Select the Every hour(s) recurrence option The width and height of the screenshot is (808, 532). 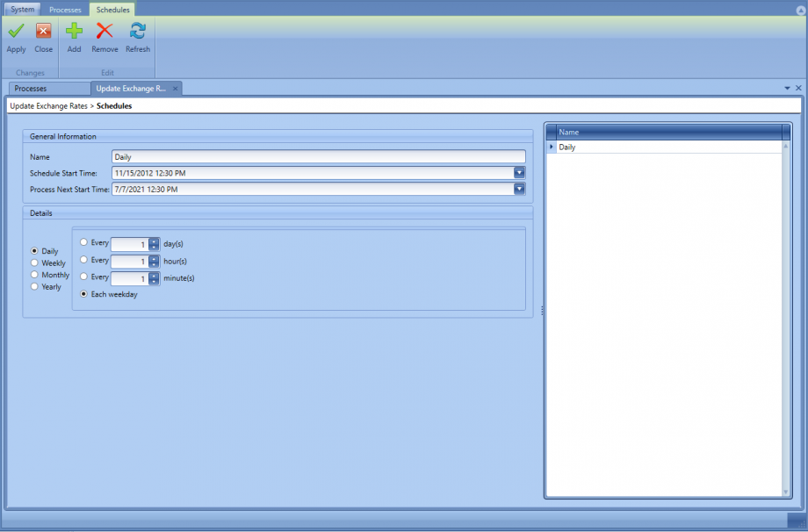point(83,260)
